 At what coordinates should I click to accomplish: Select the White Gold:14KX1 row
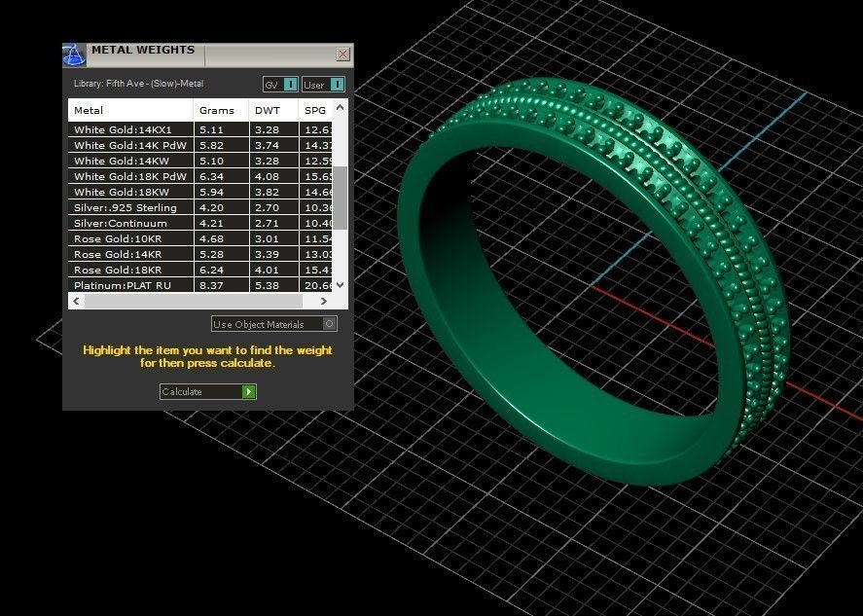point(200,130)
